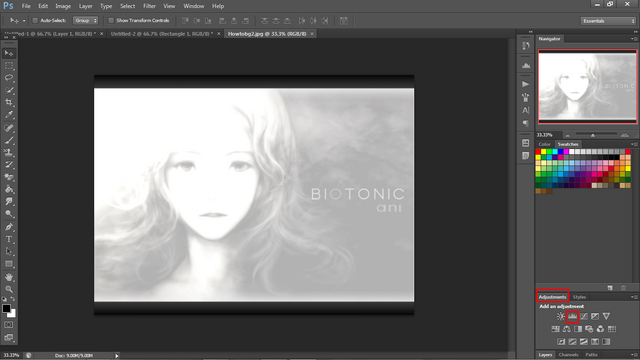Enable Show Transform Controls checkbox
This screenshot has height=360, width=640.
coord(111,20)
